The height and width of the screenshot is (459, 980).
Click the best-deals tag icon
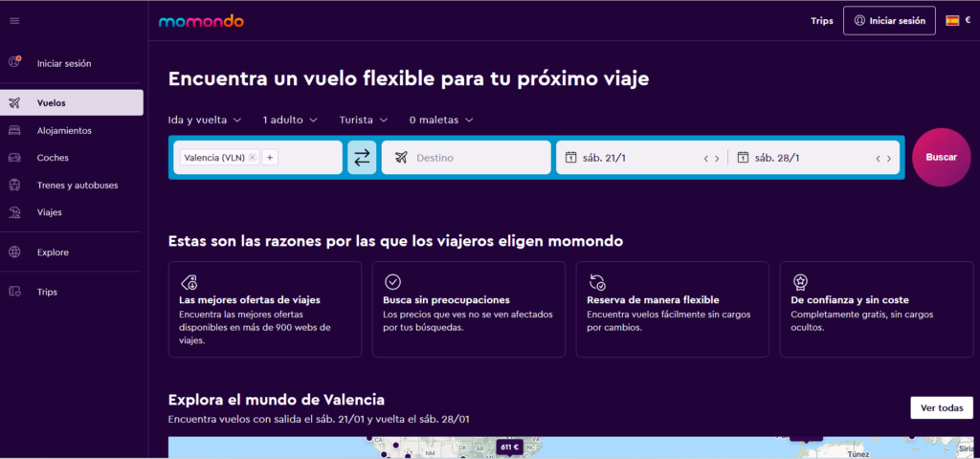click(189, 282)
